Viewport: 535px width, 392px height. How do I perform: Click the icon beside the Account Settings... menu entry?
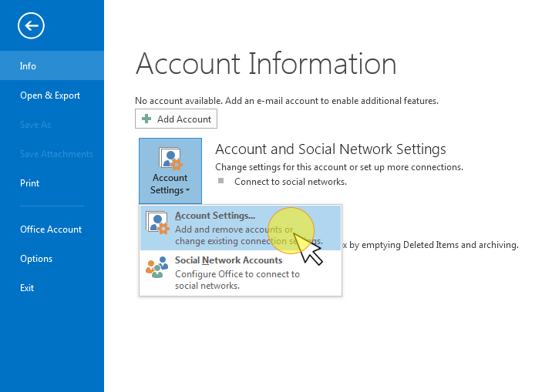[x=157, y=223]
